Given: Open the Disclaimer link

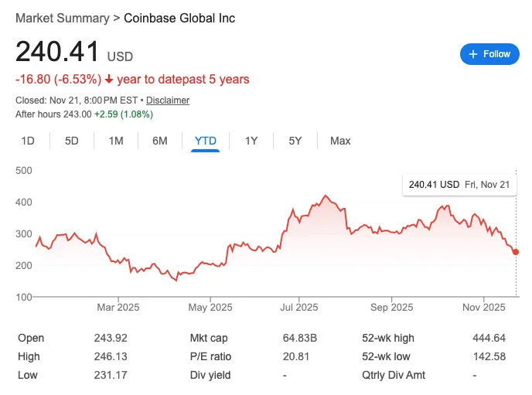Looking at the screenshot, I should coord(168,100).
